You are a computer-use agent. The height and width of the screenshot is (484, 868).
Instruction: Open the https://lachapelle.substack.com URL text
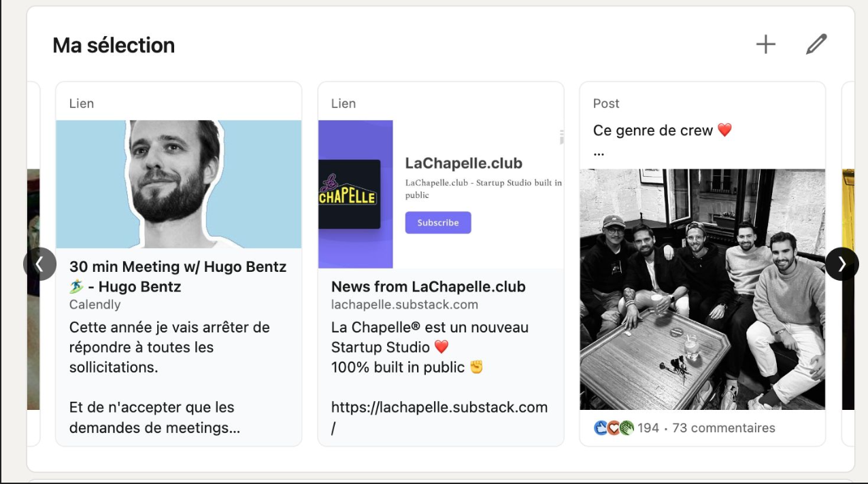pyautogui.click(x=439, y=417)
